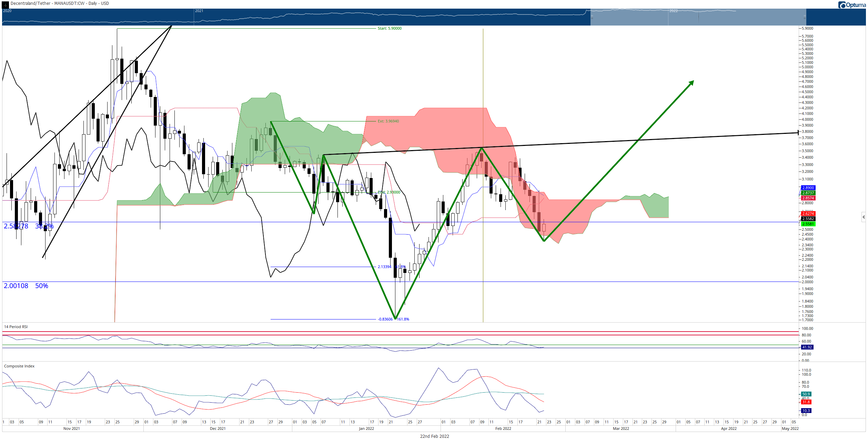
Task: Select the black 2.5582 last price tag
Action: (x=808, y=219)
